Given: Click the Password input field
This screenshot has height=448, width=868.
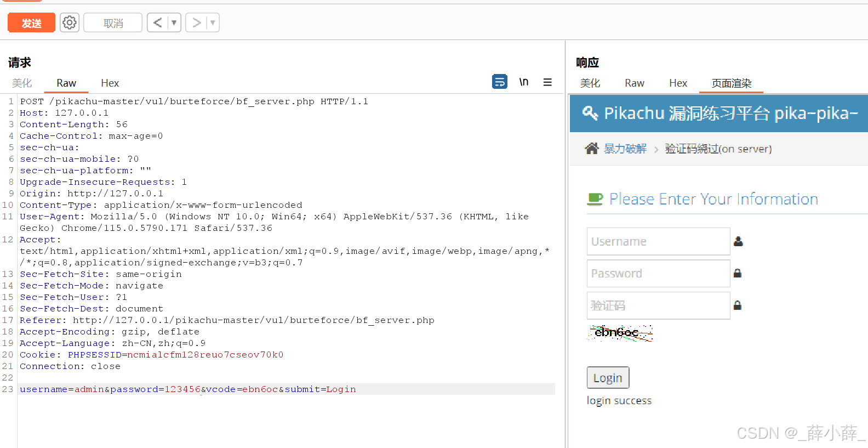Looking at the screenshot, I should click(659, 273).
